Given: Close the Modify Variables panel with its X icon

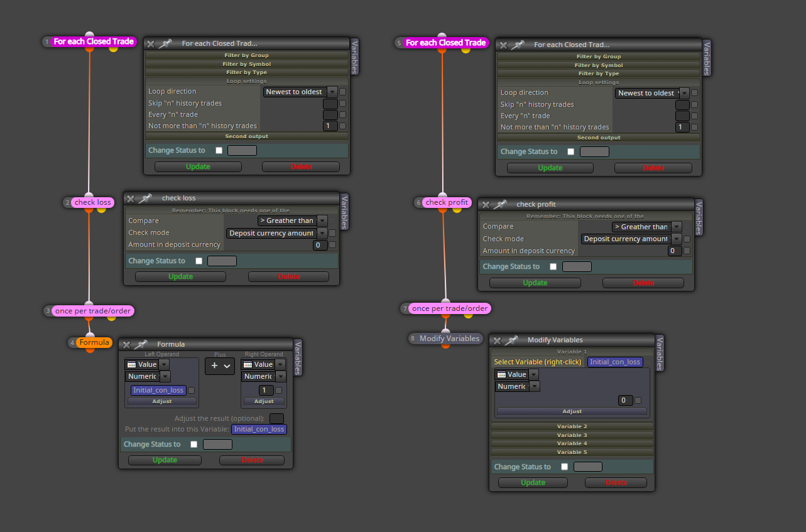Looking at the screenshot, I should pyautogui.click(x=497, y=341).
